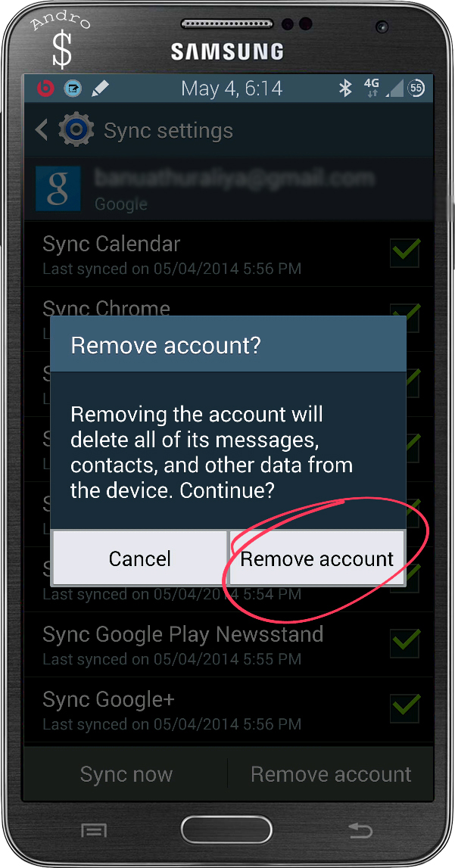Image resolution: width=455 pixels, height=868 pixels.
Task: Cancel the Remove account dialog
Action: click(139, 558)
